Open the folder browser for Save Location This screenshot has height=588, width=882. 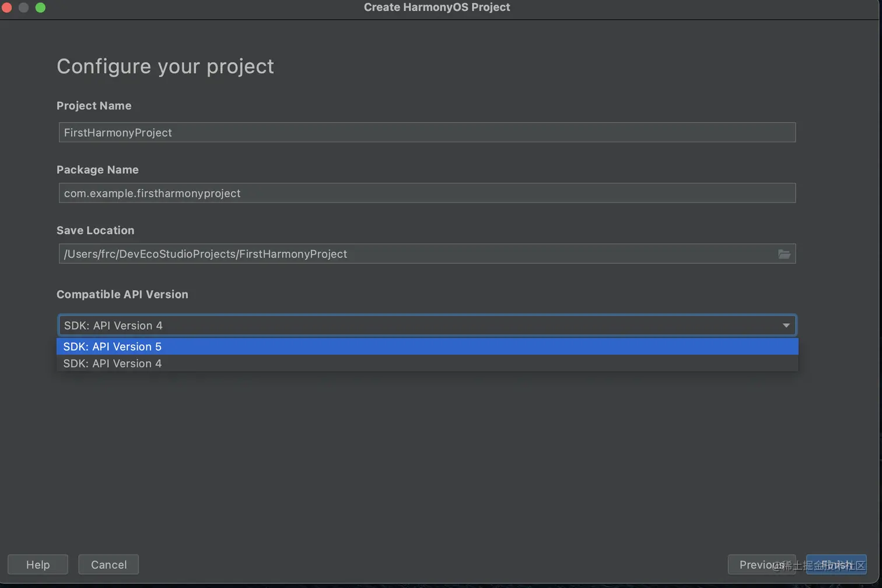point(784,254)
